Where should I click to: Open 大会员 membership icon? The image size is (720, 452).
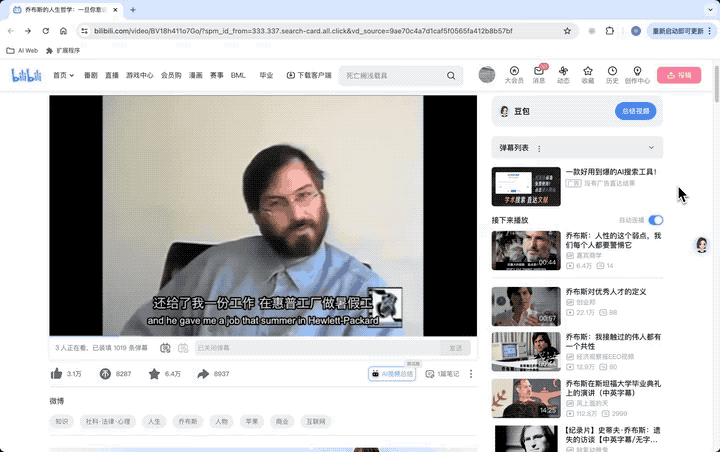(x=514, y=75)
